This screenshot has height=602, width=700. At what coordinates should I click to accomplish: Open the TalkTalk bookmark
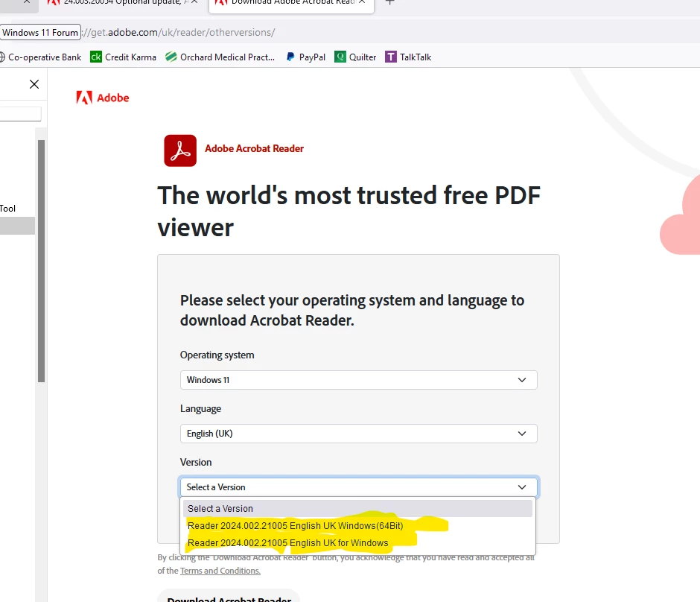[408, 57]
